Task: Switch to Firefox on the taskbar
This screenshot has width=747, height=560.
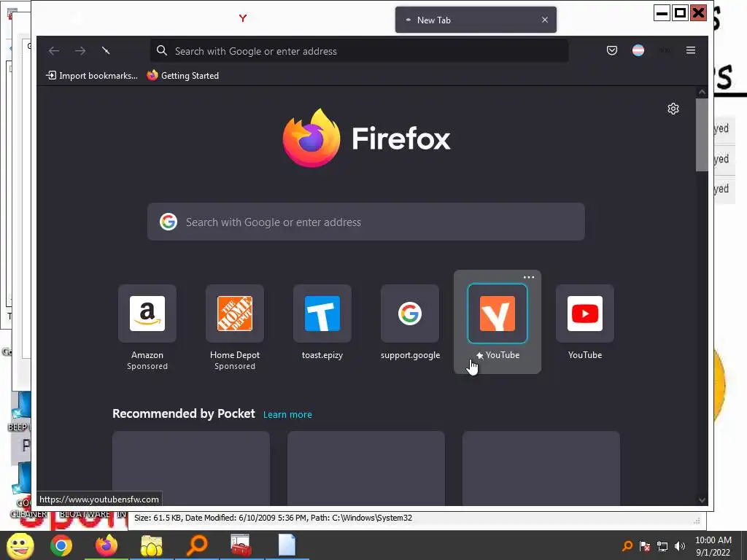Action: (107, 545)
